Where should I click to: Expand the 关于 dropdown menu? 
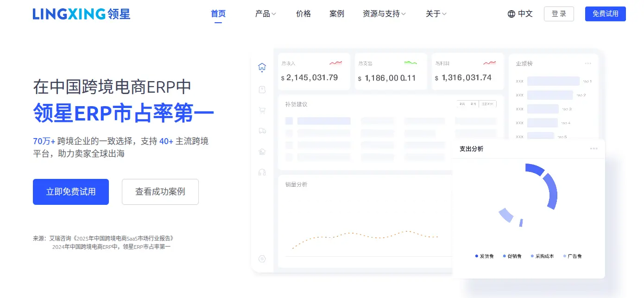436,14
